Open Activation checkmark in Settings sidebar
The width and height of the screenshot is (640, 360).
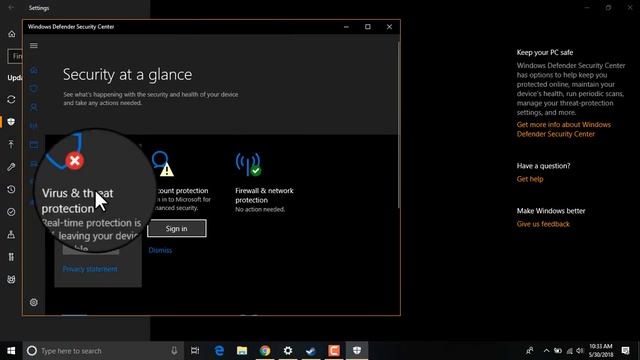tap(11, 212)
